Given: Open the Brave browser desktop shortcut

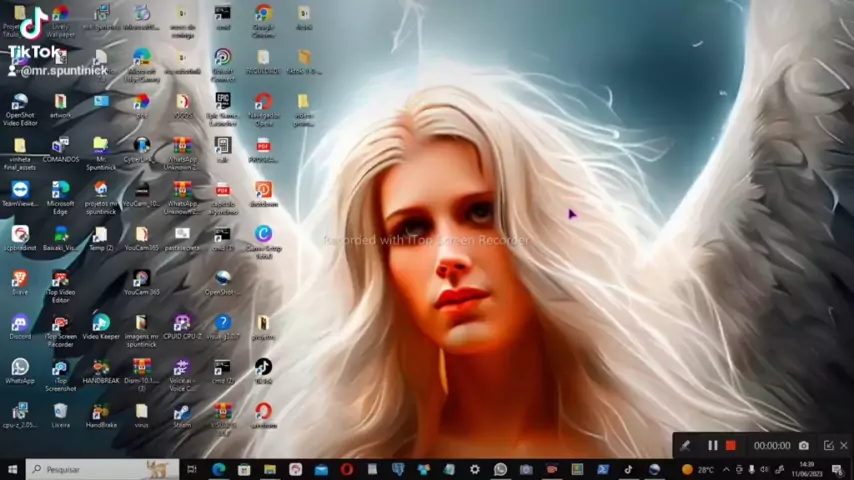Looking at the screenshot, I should [20, 282].
